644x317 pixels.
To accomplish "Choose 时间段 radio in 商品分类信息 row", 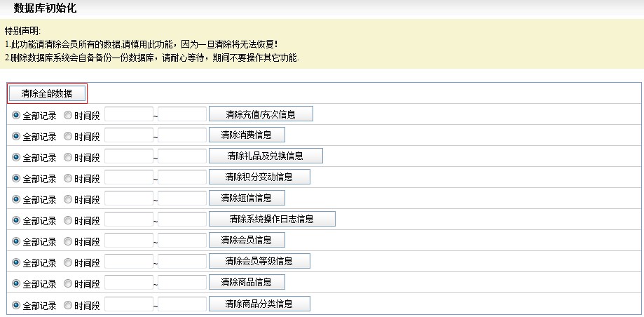I will pyautogui.click(x=68, y=305).
